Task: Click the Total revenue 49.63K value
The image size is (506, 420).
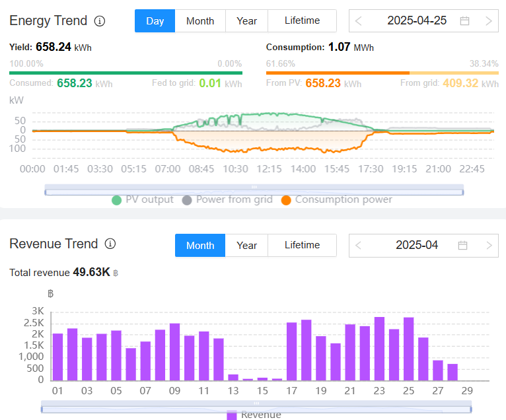Action: click(96, 272)
